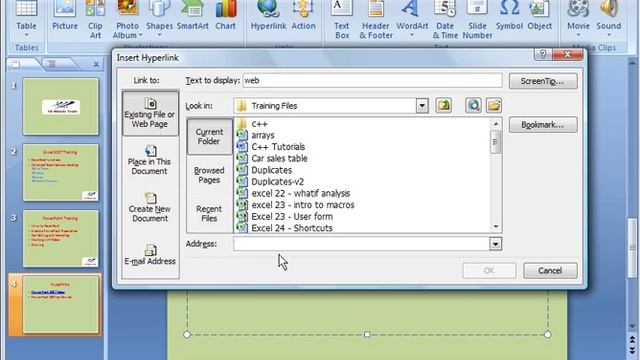Open slide 2 Excel 2007 Training thumbnail

coord(61,172)
